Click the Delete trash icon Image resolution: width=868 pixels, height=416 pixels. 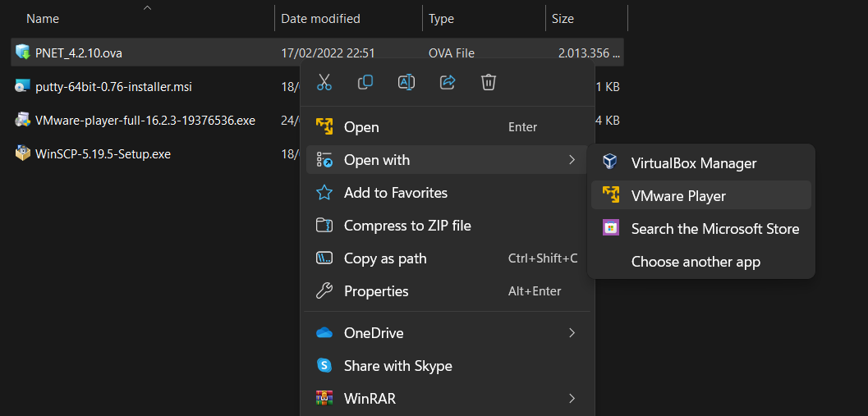point(489,82)
